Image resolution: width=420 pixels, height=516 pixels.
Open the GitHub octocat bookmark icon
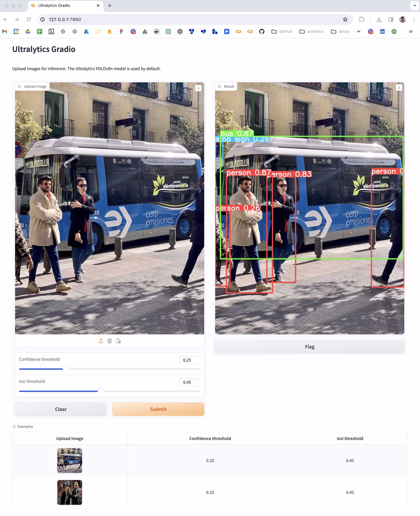click(262, 31)
